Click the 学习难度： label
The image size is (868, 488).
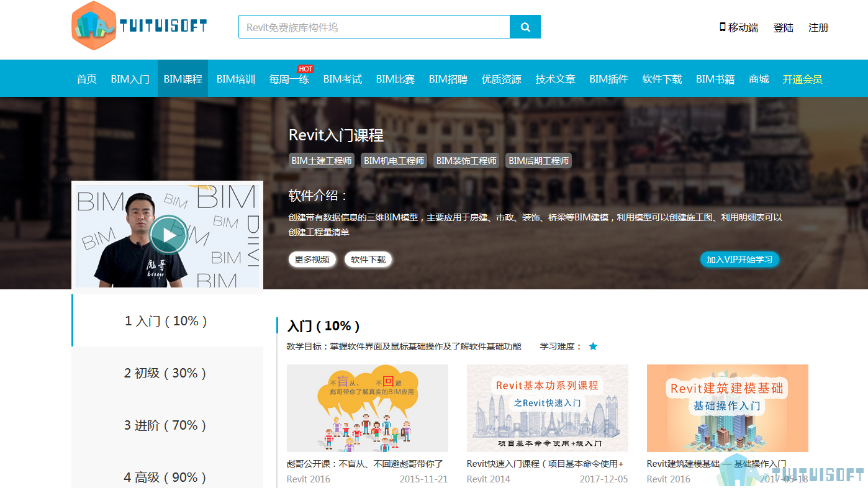pyautogui.click(x=561, y=346)
